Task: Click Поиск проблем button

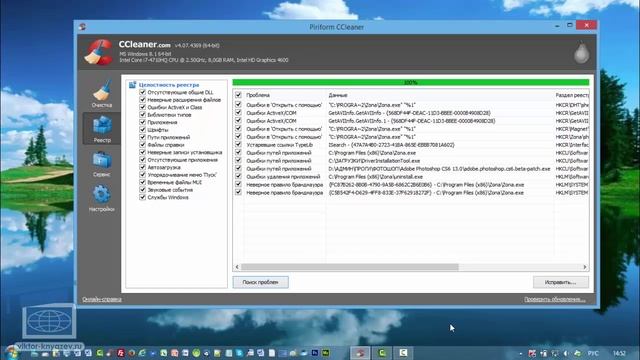Action: tap(260, 282)
